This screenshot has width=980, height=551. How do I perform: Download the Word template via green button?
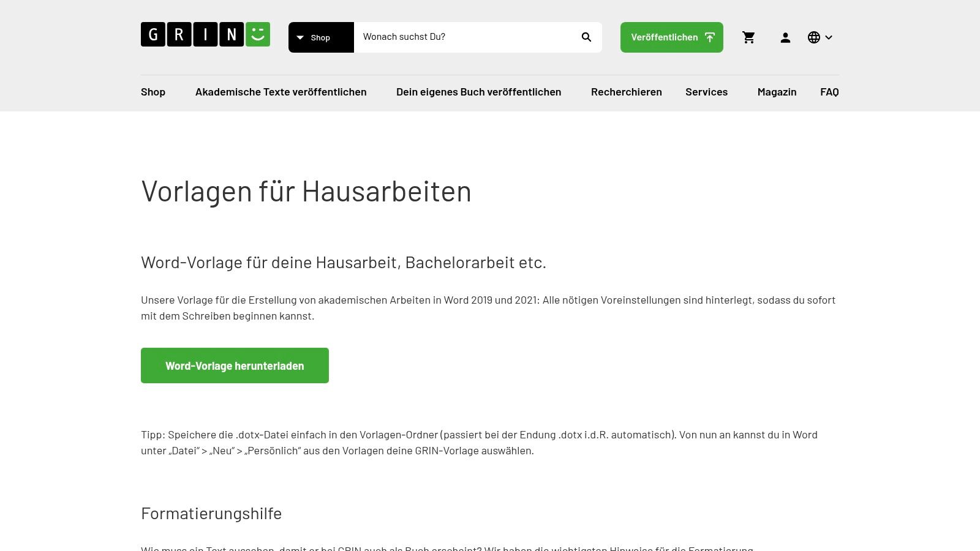pos(235,365)
